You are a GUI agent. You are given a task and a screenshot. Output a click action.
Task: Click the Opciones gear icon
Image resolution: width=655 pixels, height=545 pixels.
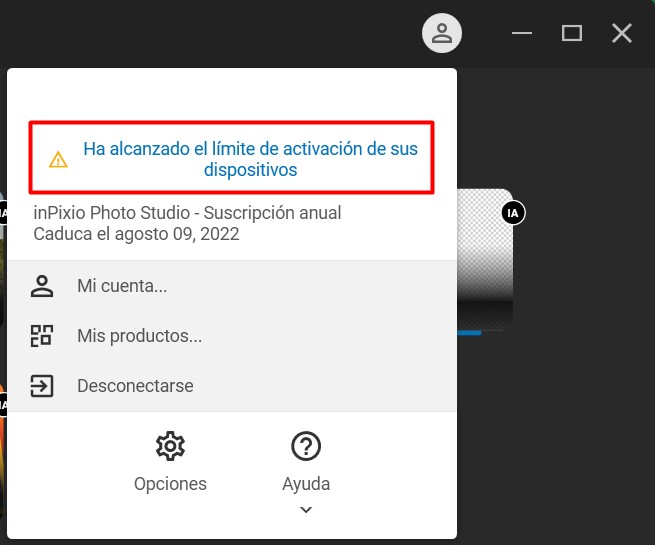[x=170, y=446]
